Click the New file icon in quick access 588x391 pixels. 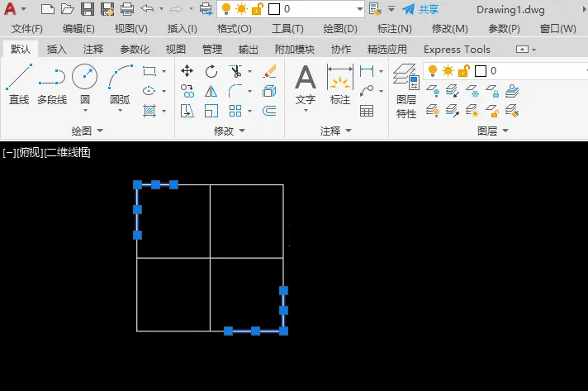48,8
